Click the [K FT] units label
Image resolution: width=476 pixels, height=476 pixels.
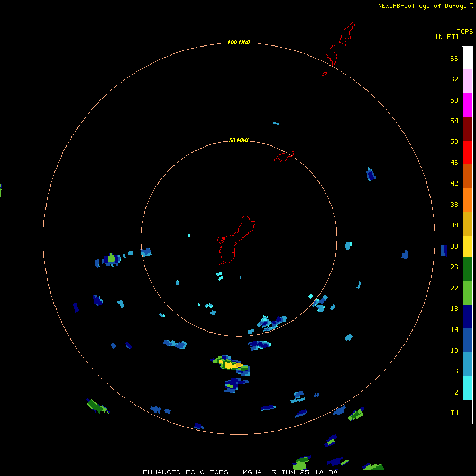(x=447, y=36)
